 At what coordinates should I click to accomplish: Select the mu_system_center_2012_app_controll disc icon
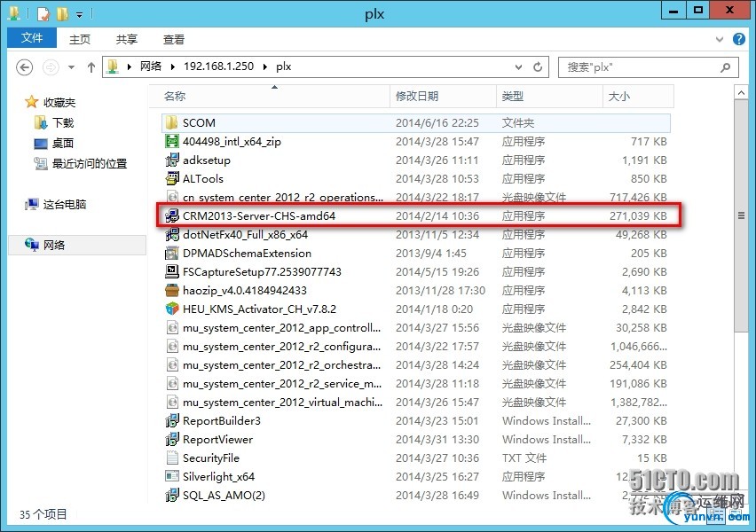tap(171, 328)
